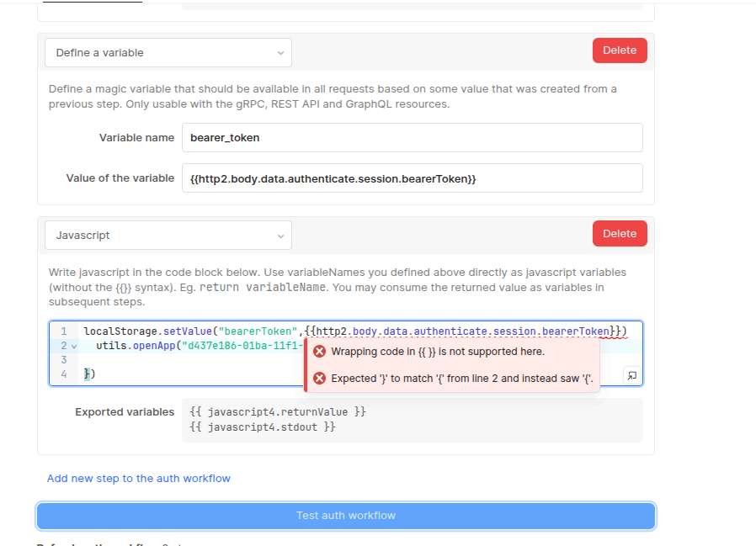This screenshot has width=756, height=546.
Task: Click the red error icon beside "Expected '}'"
Action: [319, 379]
